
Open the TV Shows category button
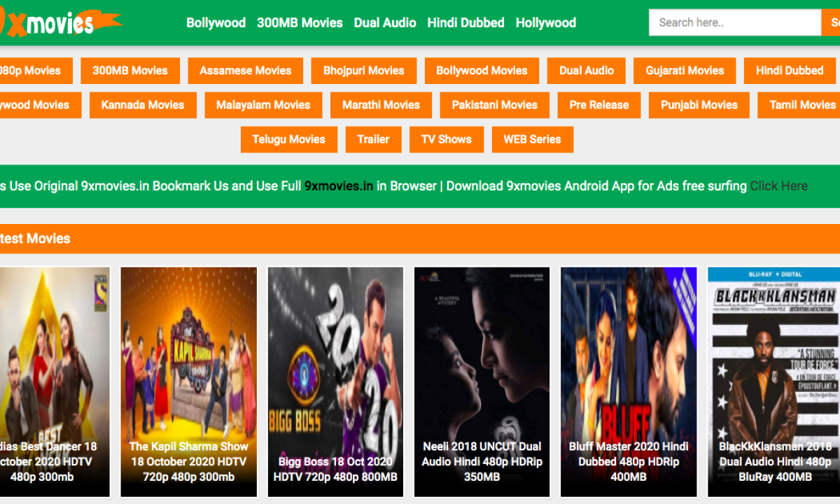click(446, 139)
